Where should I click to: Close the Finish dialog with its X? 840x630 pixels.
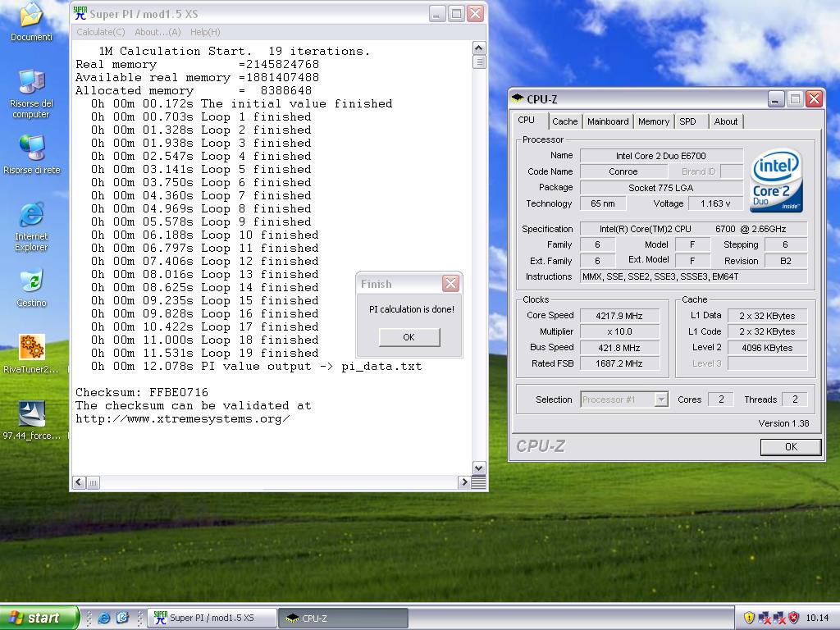tap(450, 283)
